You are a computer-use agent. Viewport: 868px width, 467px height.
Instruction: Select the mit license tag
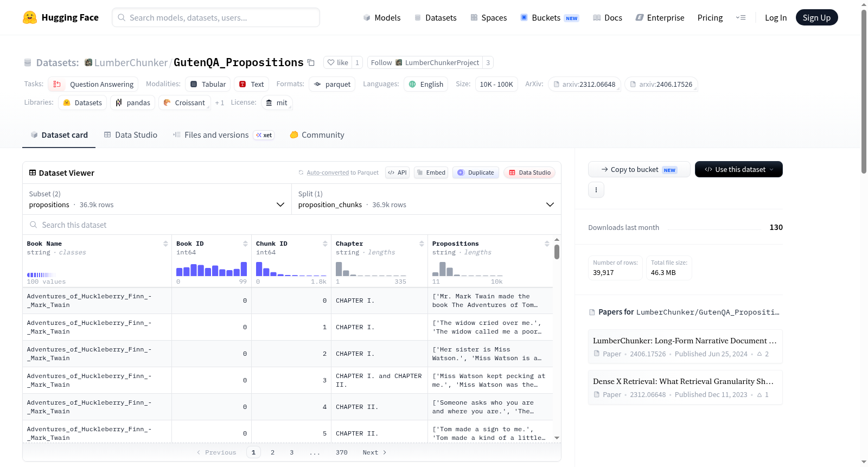[277, 103]
